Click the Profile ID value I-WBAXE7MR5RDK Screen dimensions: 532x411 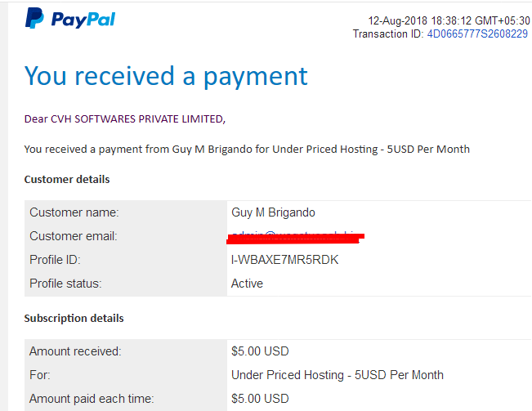284,260
